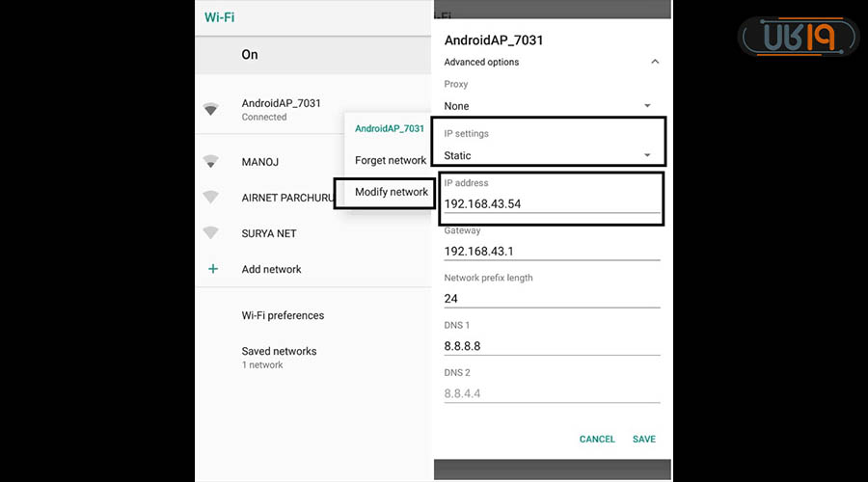Open Saved networks entry
Image resolution: width=868 pixels, height=482 pixels.
(x=279, y=357)
